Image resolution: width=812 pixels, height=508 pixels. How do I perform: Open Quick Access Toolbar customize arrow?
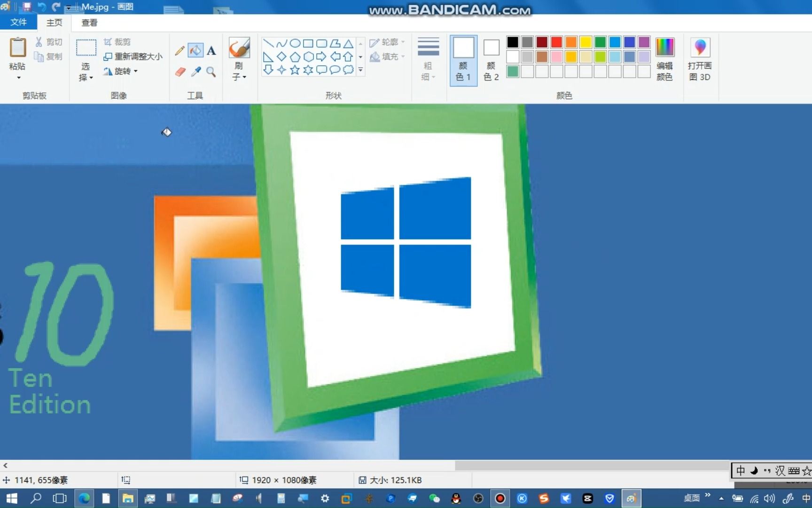(x=69, y=8)
